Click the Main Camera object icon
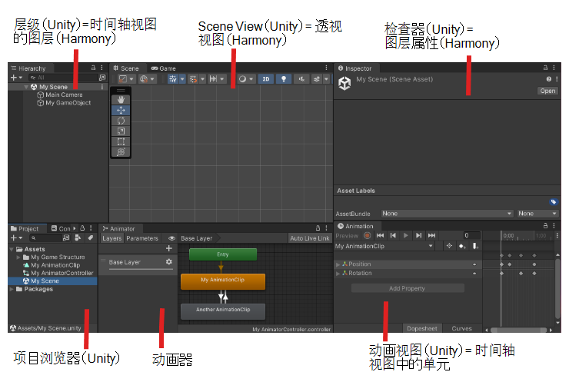569x392 pixels. point(41,95)
